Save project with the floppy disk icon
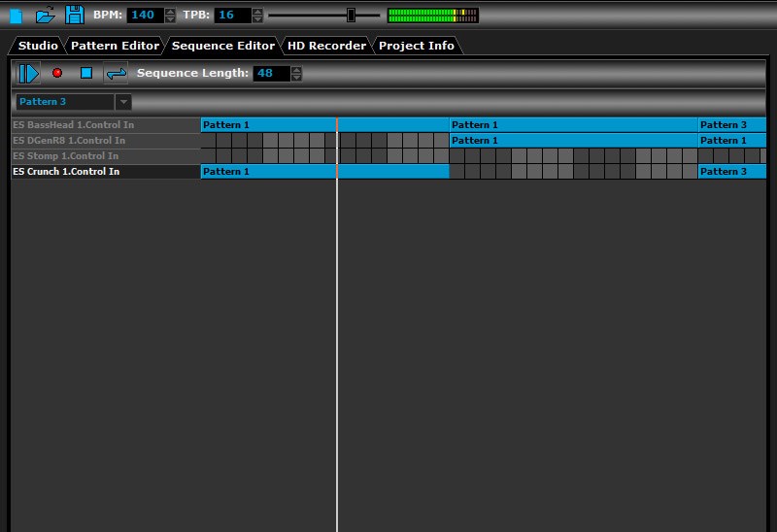Screen dimensions: 777x532 click(75, 15)
